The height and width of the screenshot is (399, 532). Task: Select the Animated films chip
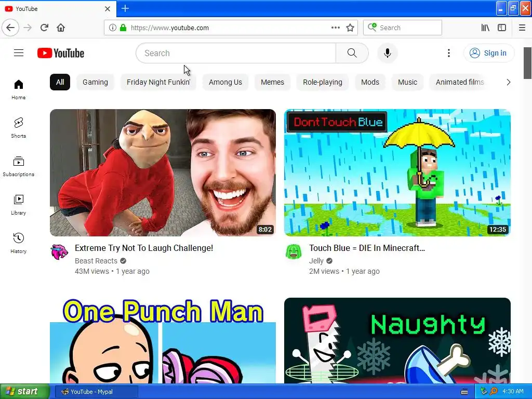[460, 82]
